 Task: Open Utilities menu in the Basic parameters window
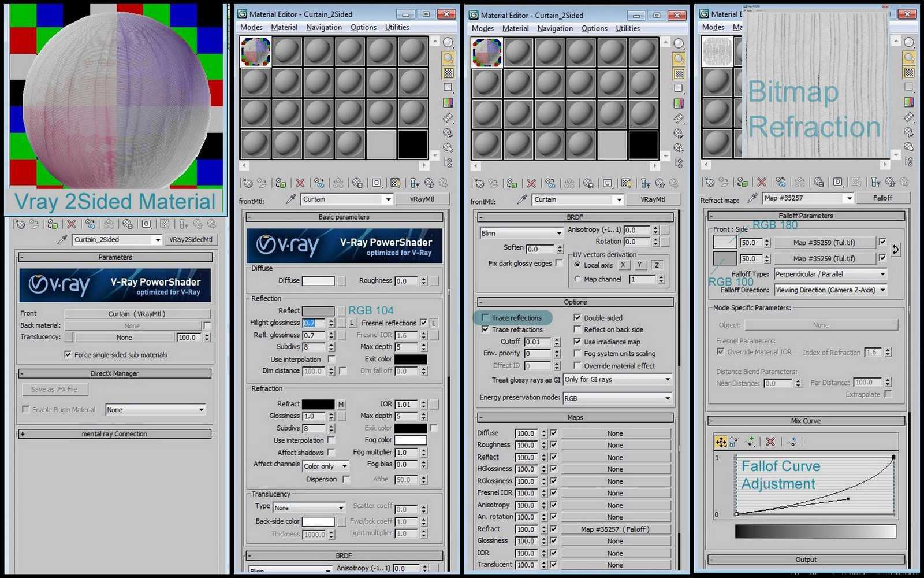coord(397,27)
